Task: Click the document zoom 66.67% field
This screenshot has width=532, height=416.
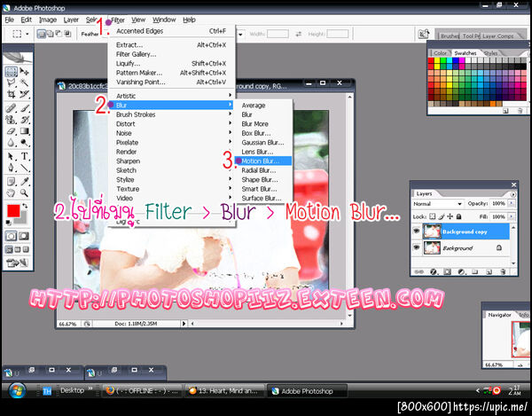Action: (67, 324)
